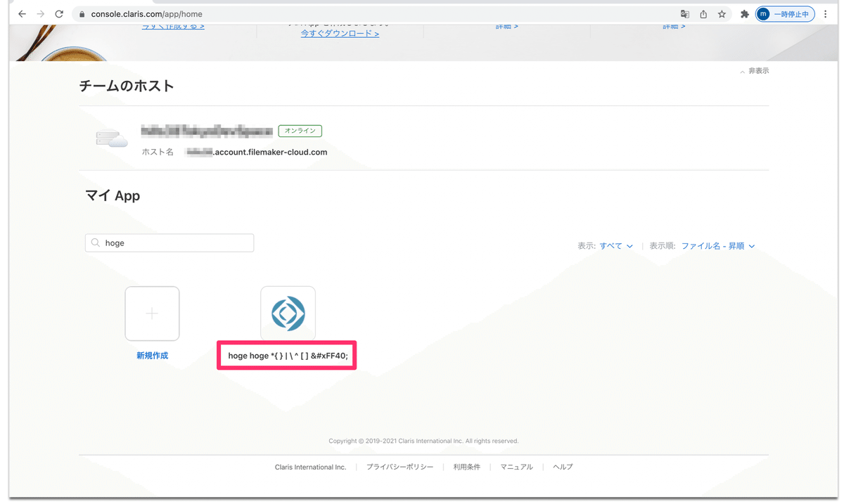Click the site lock icon in address bar
The width and height of the screenshot is (844, 504).
tap(82, 13)
